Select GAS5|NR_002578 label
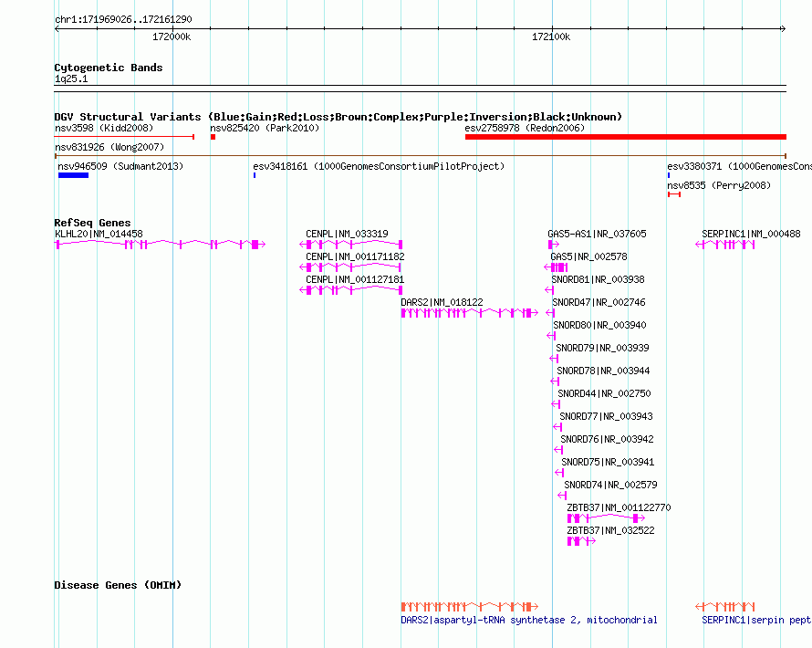The height and width of the screenshot is (648, 812). coord(588,257)
